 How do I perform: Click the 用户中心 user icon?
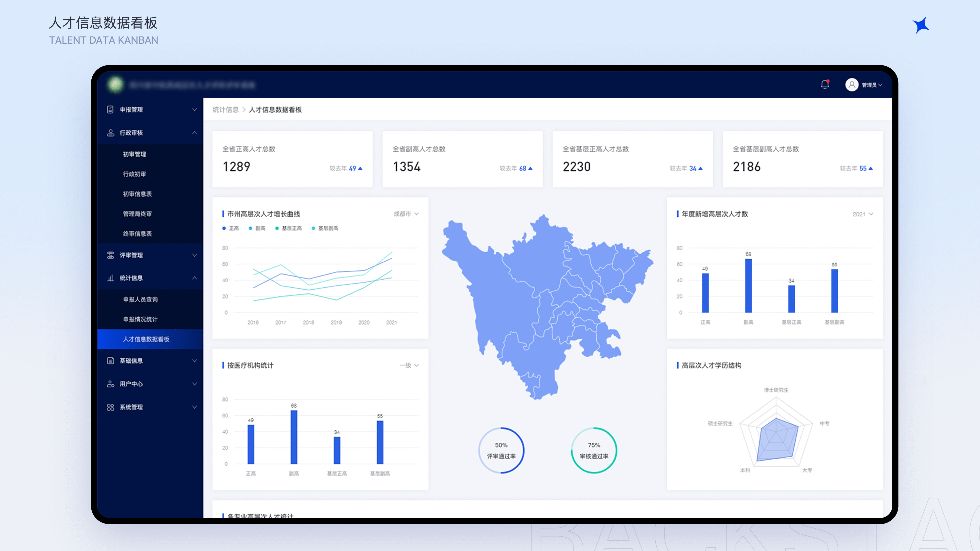click(x=110, y=384)
